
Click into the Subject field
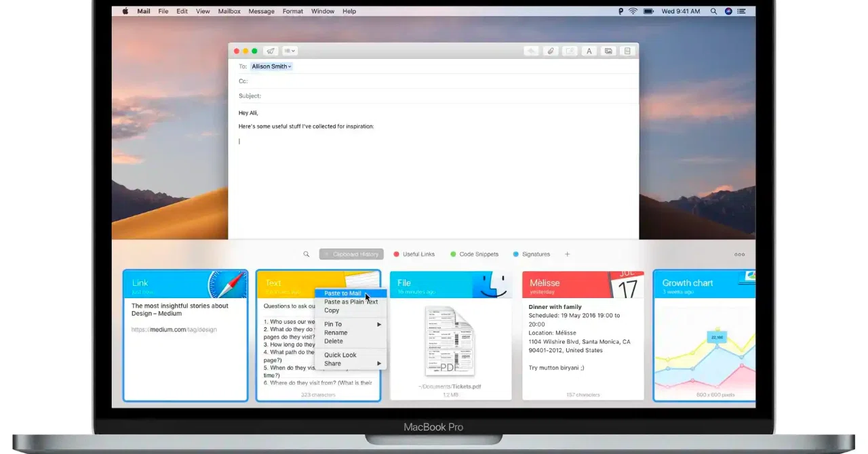tap(433, 96)
